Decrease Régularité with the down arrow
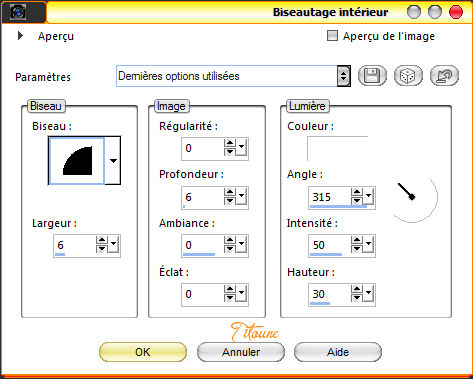The height and width of the screenshot is (379, 473). [x=230, y=152]
